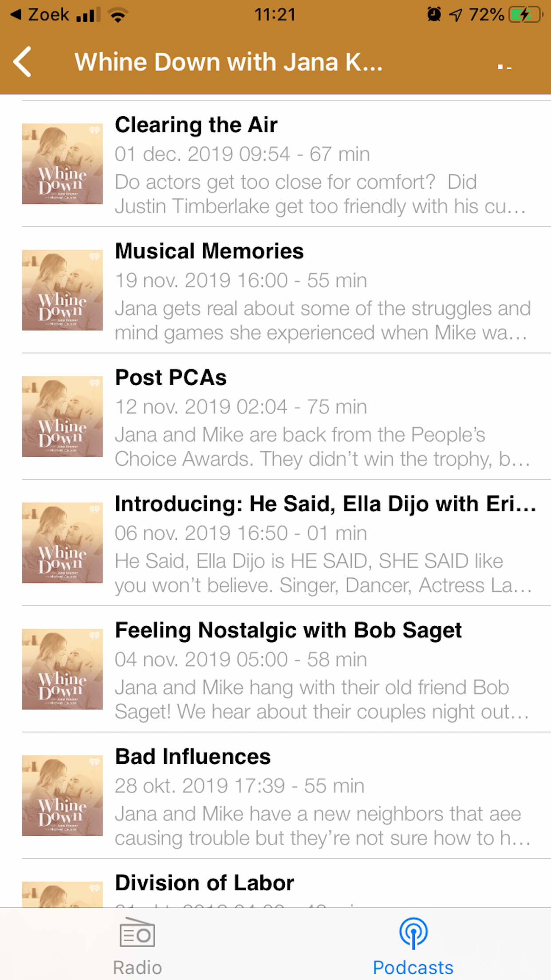This screenshot has width=551, height=980.
Task: Tap the Post PCAs episode thumbnail
Action: click(x=63, y=417)
